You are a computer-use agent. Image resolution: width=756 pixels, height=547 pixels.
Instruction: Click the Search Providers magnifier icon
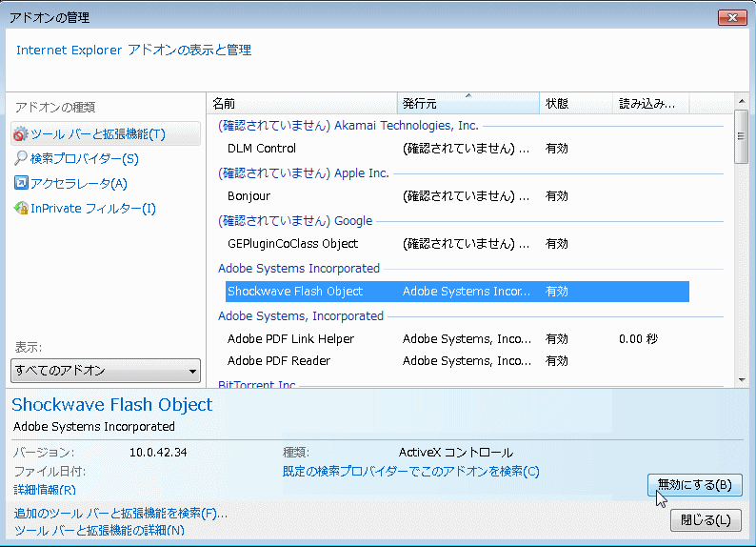20,159
